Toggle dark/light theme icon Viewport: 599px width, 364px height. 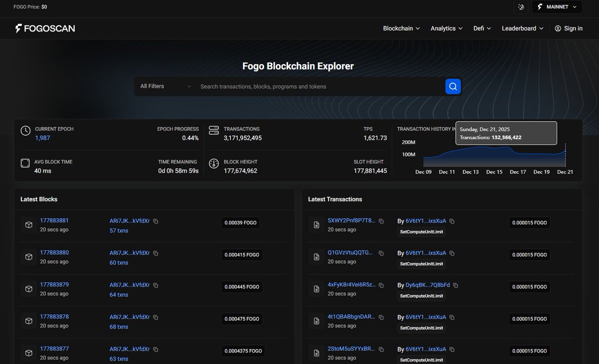click(x=521, y=7)
